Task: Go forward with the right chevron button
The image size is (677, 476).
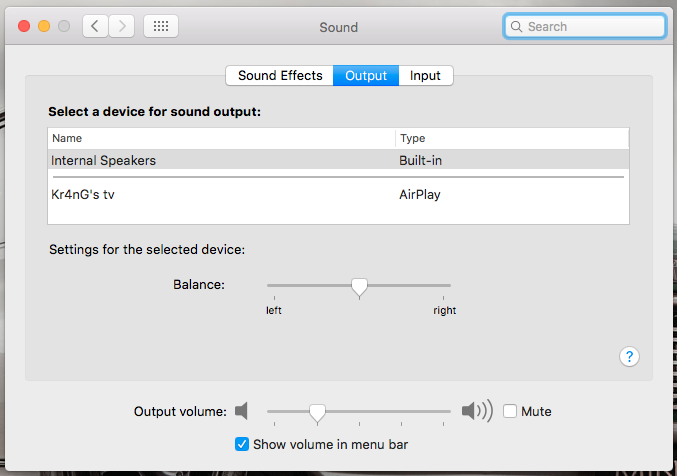Action: pos(122,26)
